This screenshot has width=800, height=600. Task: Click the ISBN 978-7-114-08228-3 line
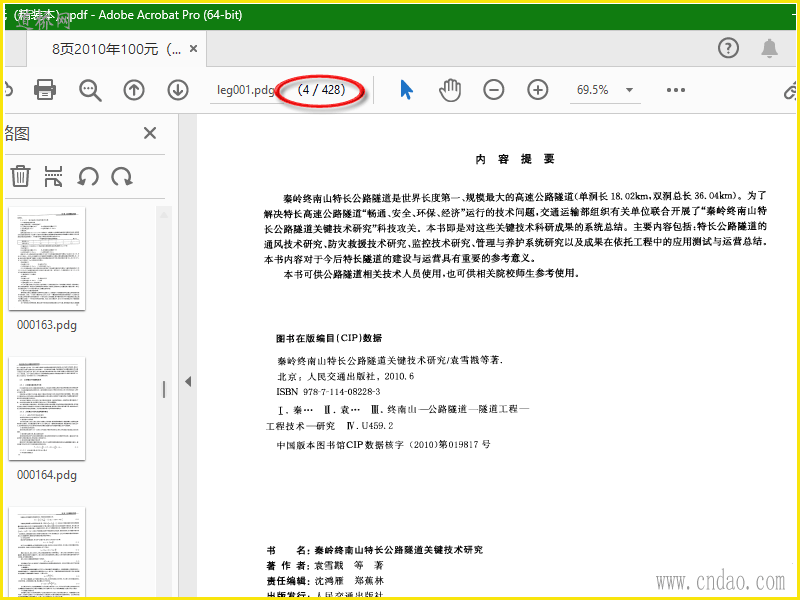[329, 392]
